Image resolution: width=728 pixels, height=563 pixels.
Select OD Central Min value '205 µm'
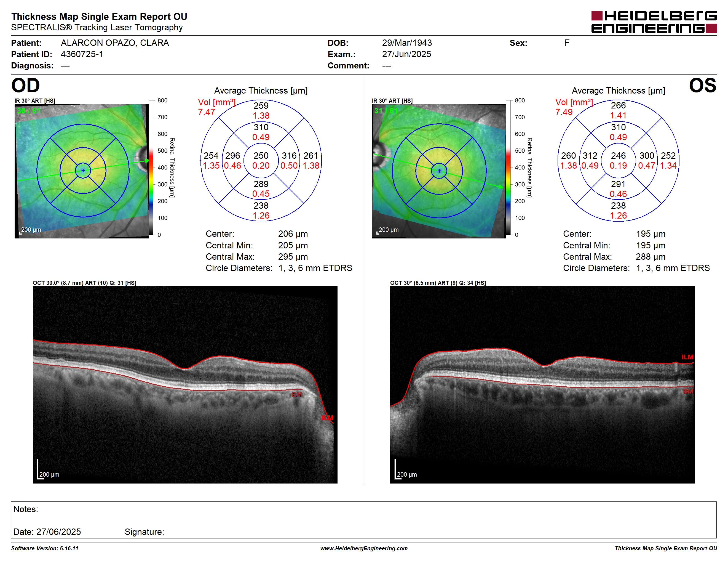(x=293, y=245)
